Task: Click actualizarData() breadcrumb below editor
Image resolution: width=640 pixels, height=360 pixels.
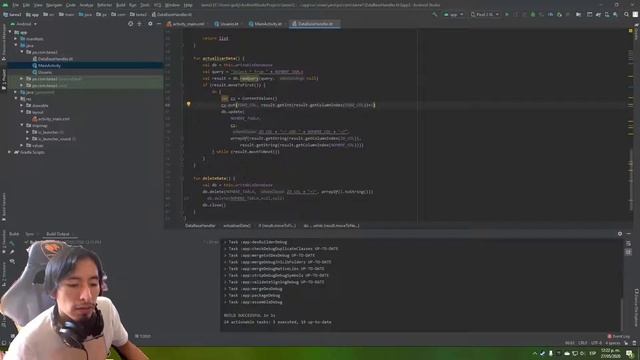Action: point(237,225)
